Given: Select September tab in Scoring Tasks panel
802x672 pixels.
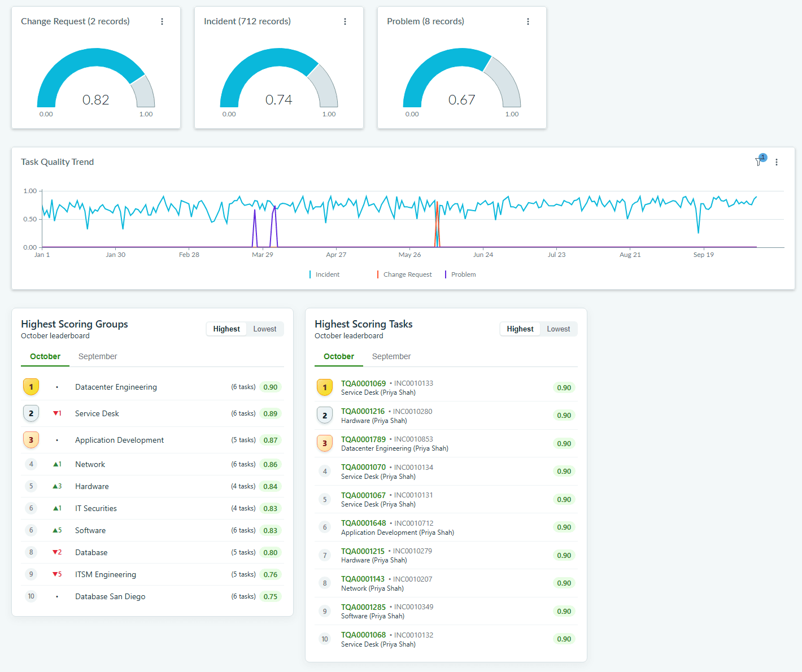Looking at the screenshot, I should [x=391, y=356].
